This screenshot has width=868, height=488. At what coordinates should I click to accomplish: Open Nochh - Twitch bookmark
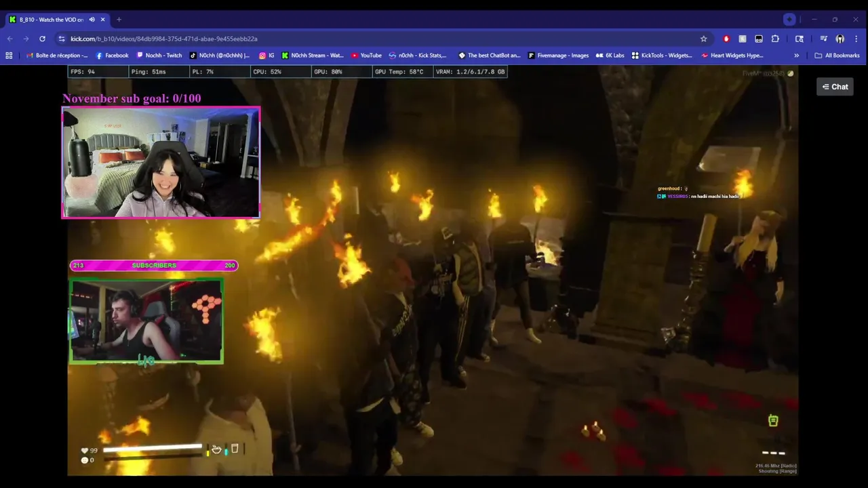tap(159, 56)
